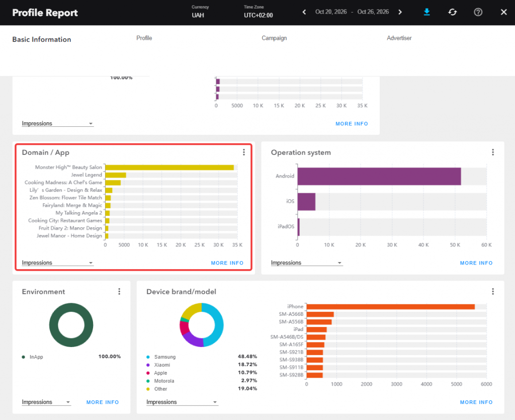Click the Motorola legend entry
The width and height of the screenshot is (515, 420).
coord(164,381)
